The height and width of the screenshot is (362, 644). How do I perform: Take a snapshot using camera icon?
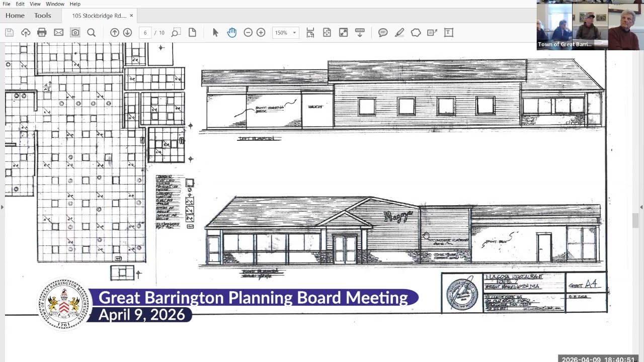pos(75,33)
